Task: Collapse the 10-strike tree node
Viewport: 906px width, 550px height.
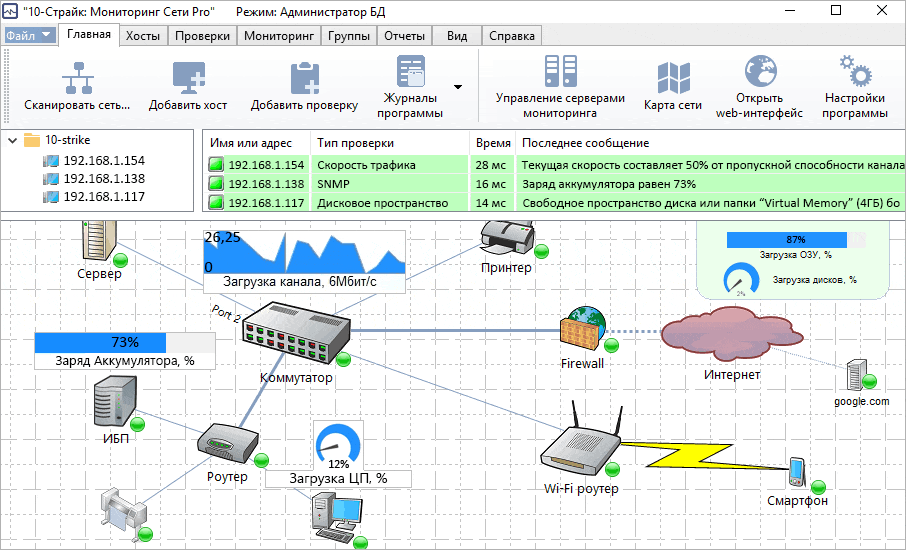Action: point(12,141)
